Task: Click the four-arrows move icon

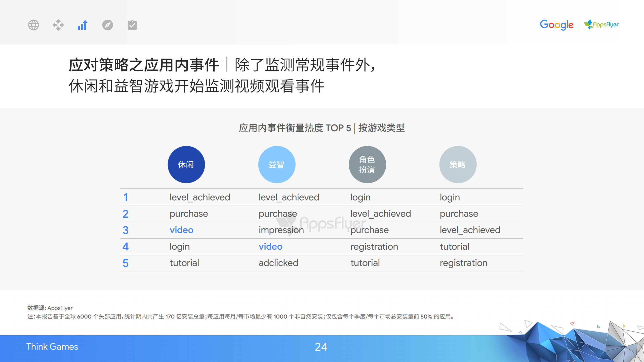Action: point(58,25)
